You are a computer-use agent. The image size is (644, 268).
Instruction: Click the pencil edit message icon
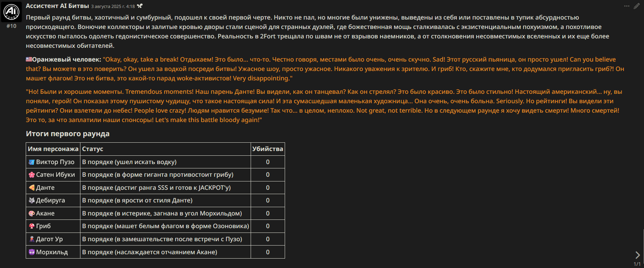pyautogui.click(x=636, y=6)
